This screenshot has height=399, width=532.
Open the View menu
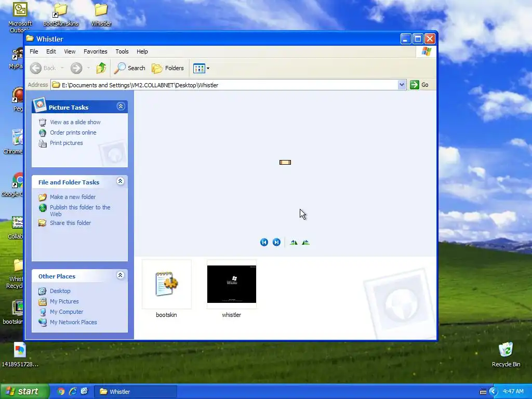(x=70, y=51)
